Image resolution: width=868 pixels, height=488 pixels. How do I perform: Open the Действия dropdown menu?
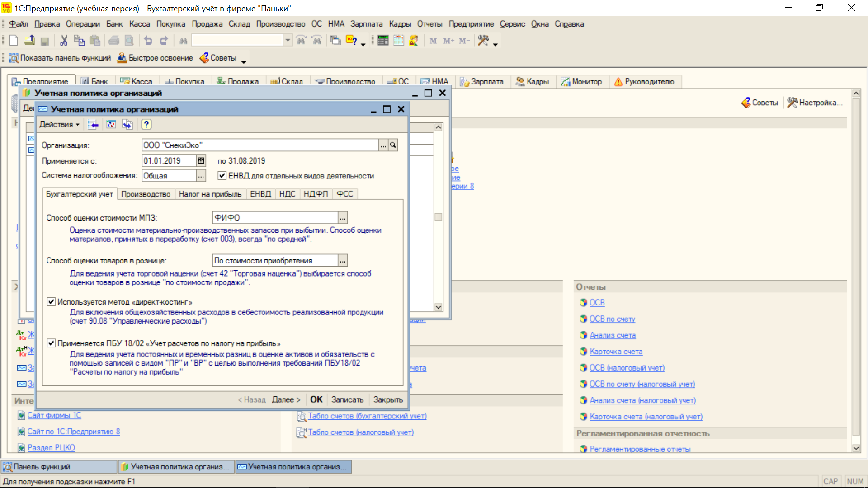click(59, 125)
